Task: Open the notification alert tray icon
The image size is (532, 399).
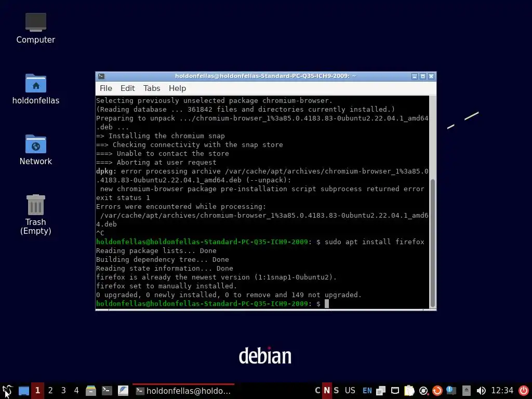Action: pos(451,391)
